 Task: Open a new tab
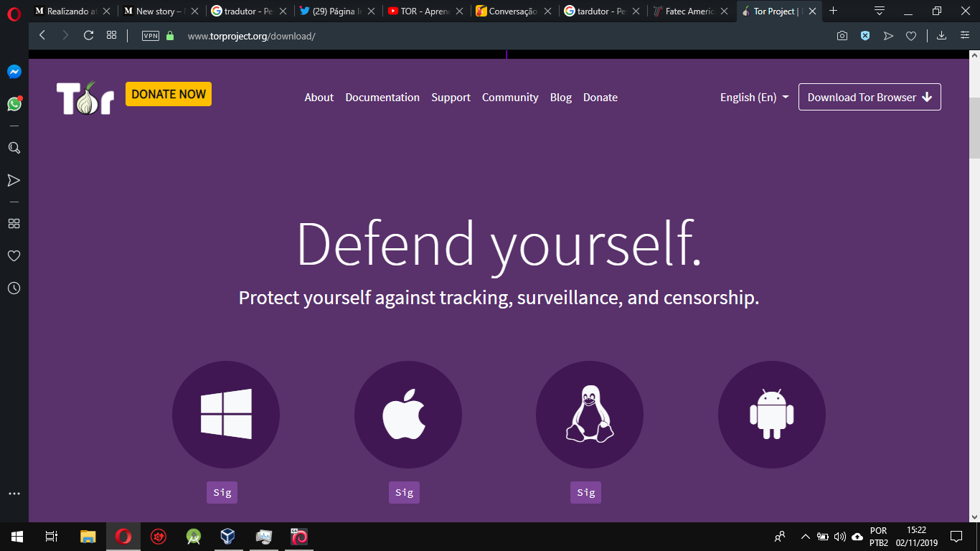point(833,11)
